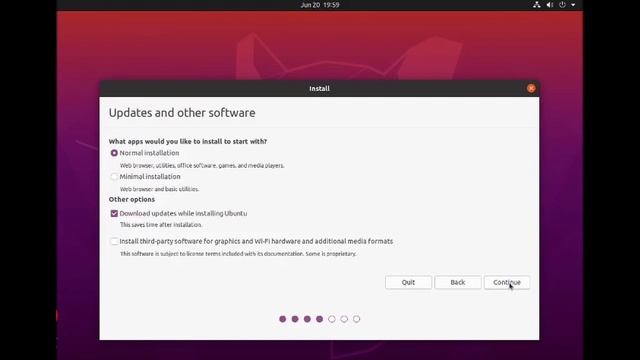Choose the Minimal installation option

point(114,177)
